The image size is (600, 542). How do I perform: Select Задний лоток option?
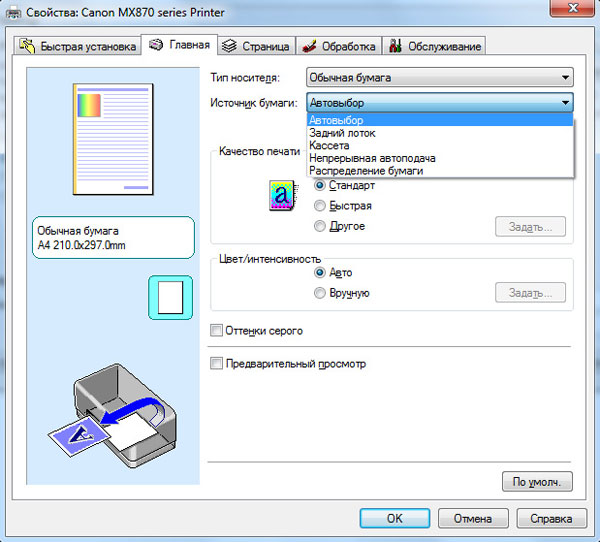440,133
